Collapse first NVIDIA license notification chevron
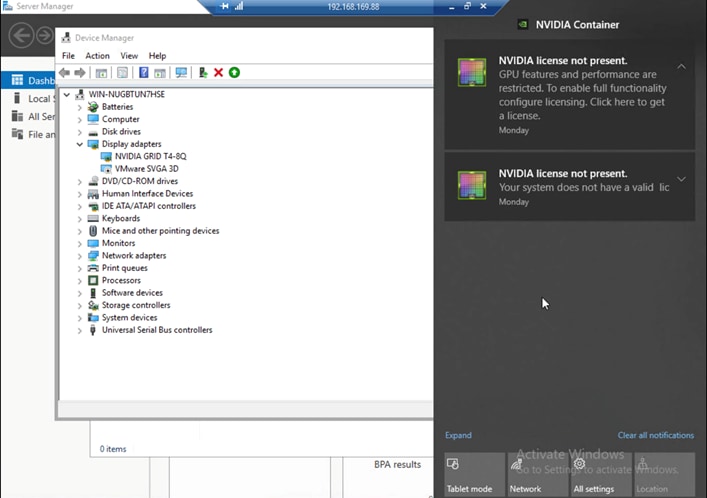The image size is (707, 498). 681,67
